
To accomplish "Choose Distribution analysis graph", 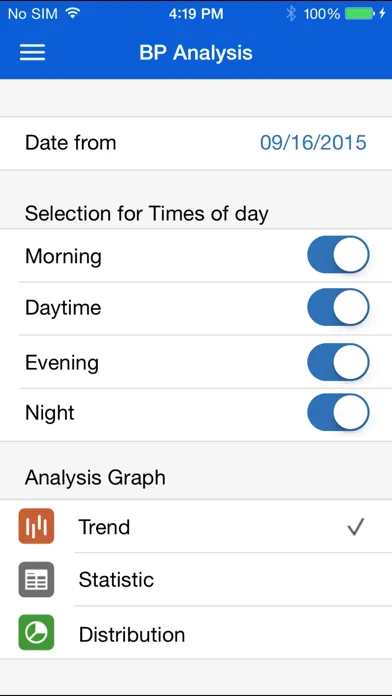I will [196, 633].
